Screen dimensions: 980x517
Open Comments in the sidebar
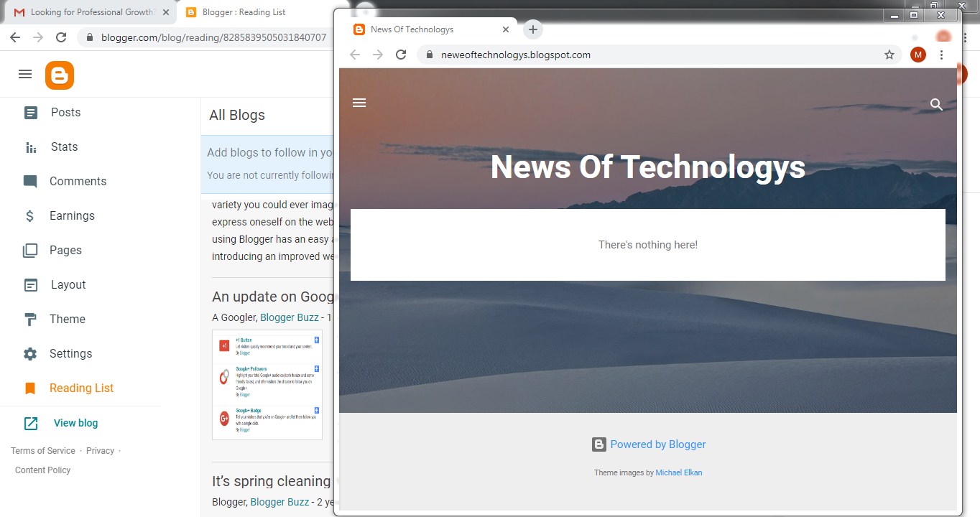[78, 181]
